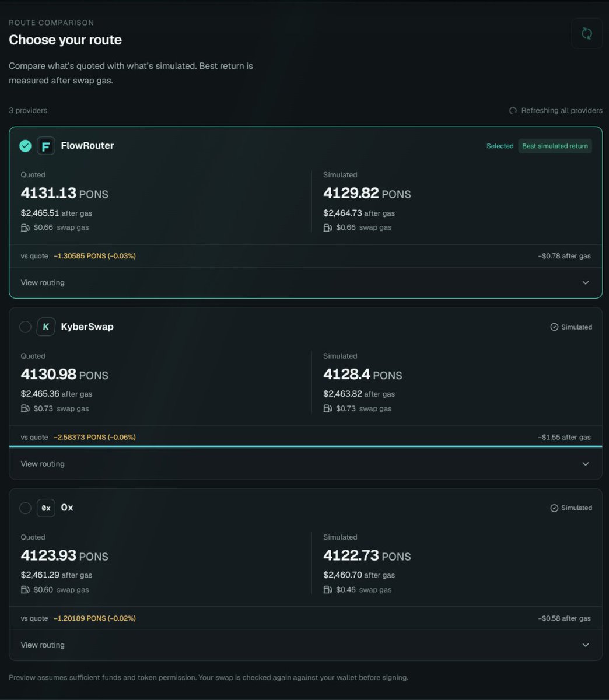This screenshot has width=609, height=700.
Task: Click the checkmark icon next to KyberSwap's Simulated badge
Action: (554, 327)
